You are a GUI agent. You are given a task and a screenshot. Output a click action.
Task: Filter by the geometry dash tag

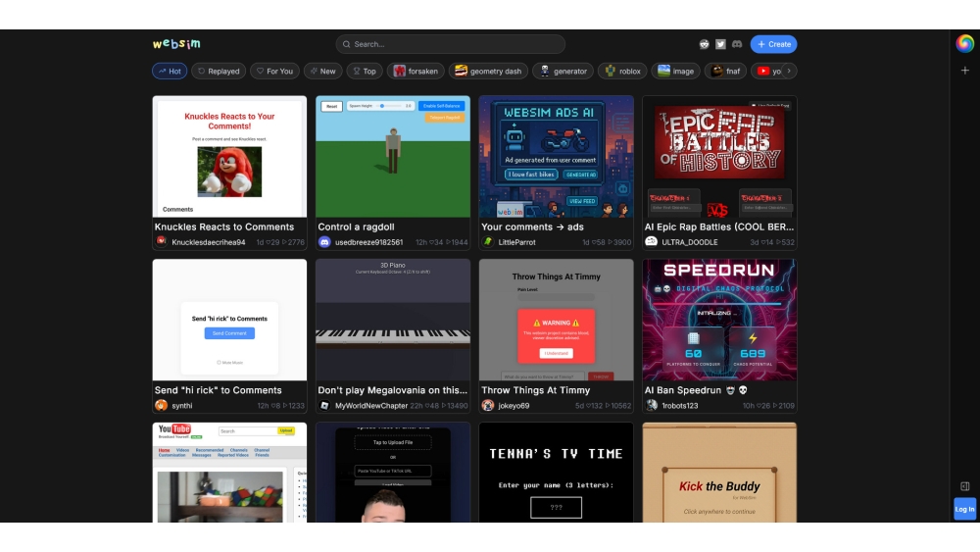click(489, 72)
